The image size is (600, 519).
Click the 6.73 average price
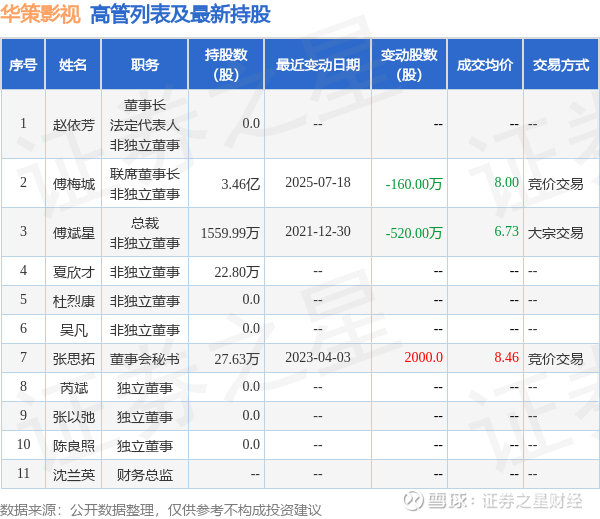tap(506, 232)
